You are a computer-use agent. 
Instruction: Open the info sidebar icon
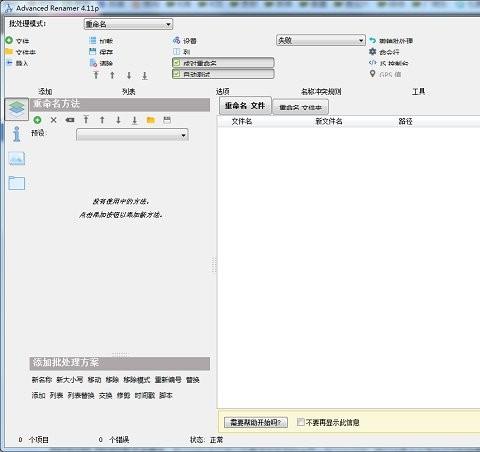(17, 134)
